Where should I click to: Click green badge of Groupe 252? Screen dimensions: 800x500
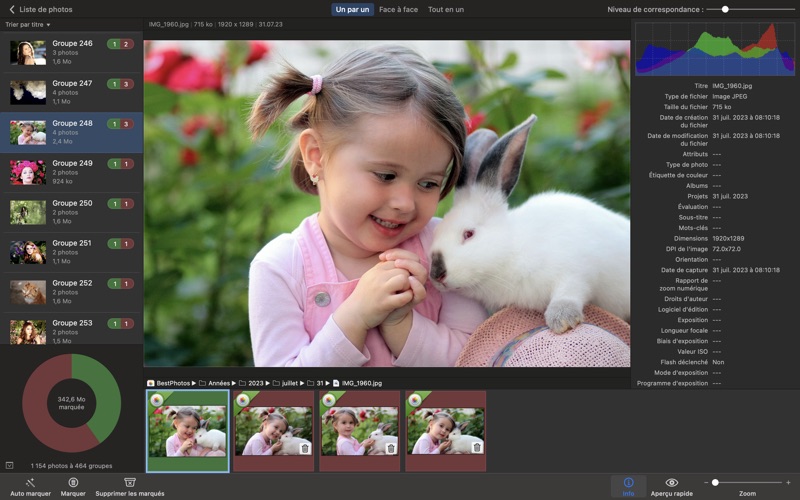[x=114, y=283]
